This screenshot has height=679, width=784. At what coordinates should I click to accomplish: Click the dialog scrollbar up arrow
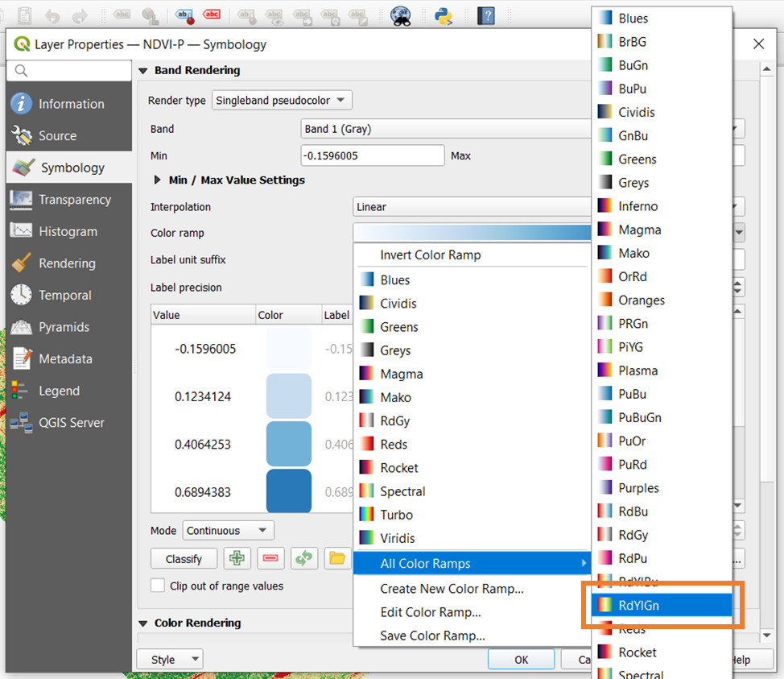tap(766, 69)
